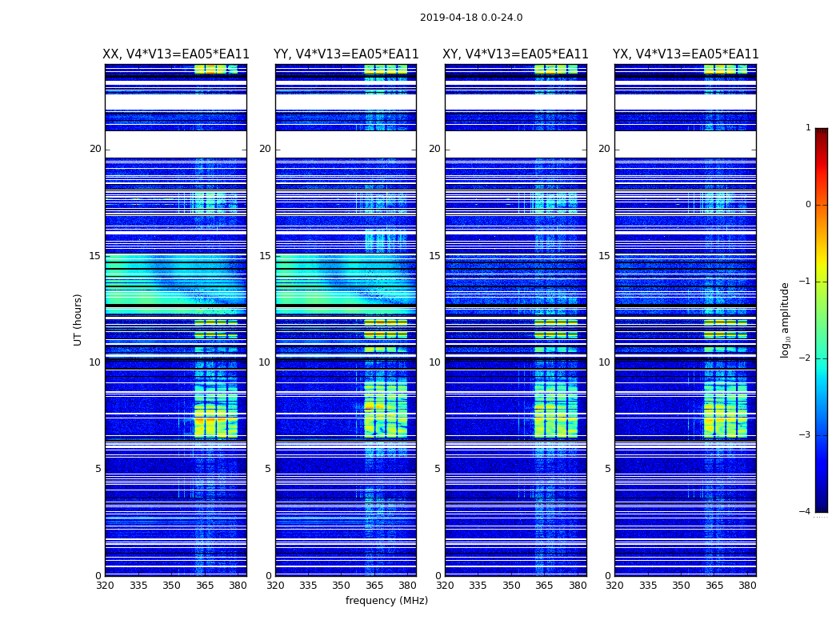Click the 380 MHz tick under YX panel

(x=747, y=585)
